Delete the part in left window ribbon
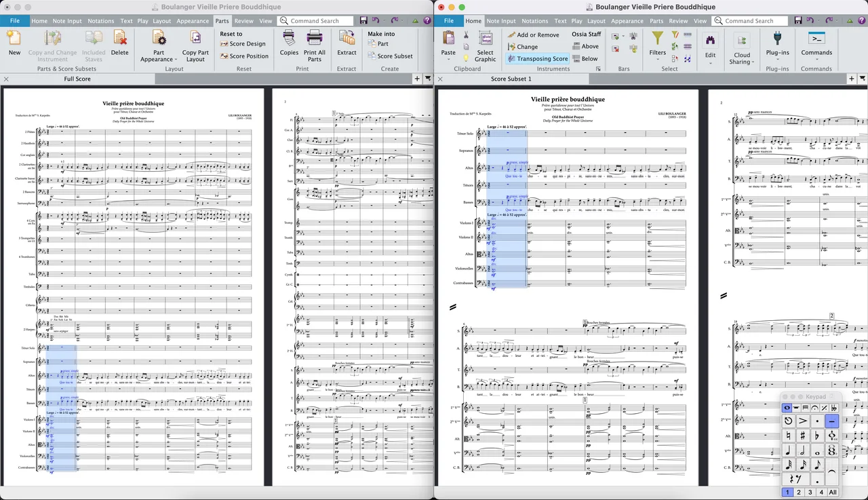868x500 pixels. (x=119, y=43)
